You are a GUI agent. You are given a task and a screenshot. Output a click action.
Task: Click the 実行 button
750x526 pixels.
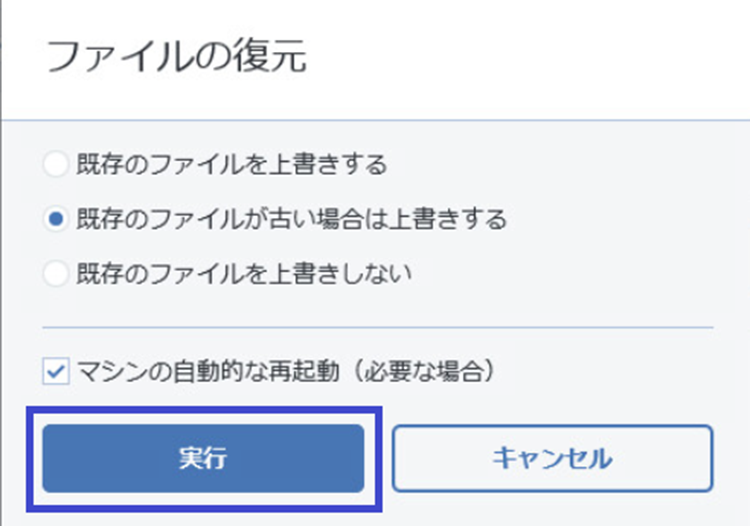click(x=203, y=459)
